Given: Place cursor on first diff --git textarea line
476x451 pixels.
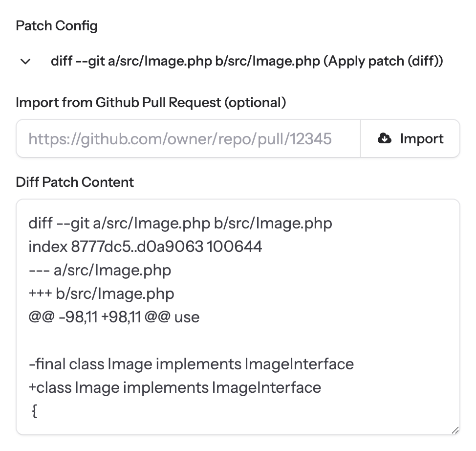Looking at the screenshot, I should [180, 224].
